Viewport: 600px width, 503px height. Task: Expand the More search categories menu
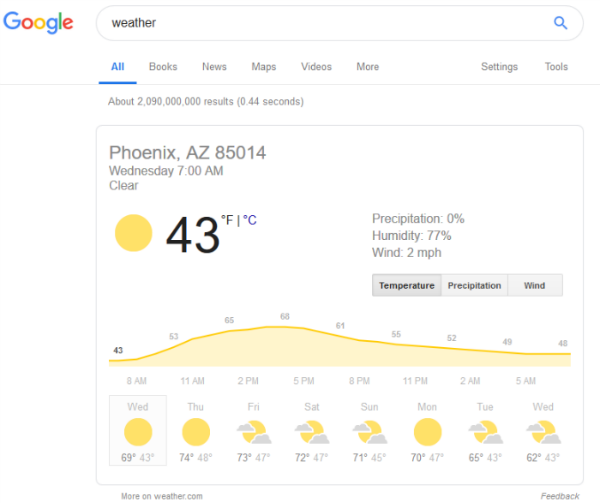[x=368, y=67]
